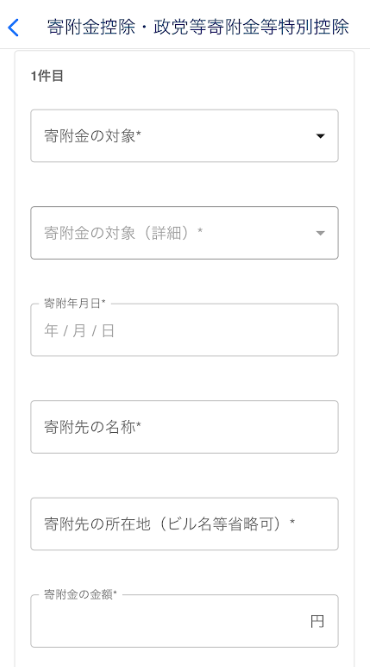
Task: Click into the 寄附先の名称 text field
Action: (184, 427)
